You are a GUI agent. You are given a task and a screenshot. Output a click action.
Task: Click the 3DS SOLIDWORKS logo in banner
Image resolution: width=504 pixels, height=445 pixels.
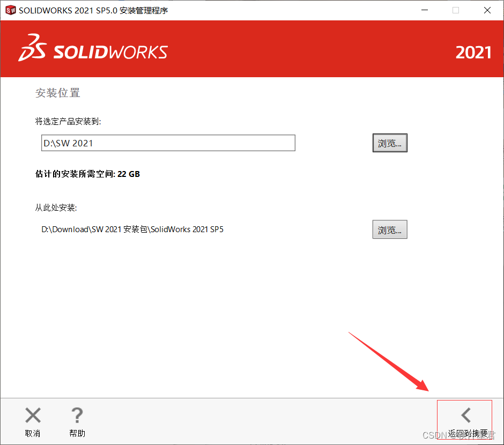[x=93, y=48]
